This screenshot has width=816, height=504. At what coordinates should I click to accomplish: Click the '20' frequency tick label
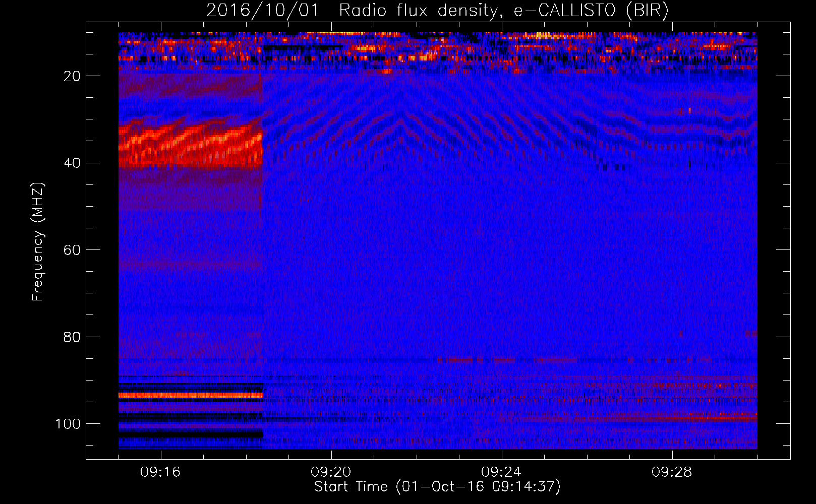tap(72, 76)
